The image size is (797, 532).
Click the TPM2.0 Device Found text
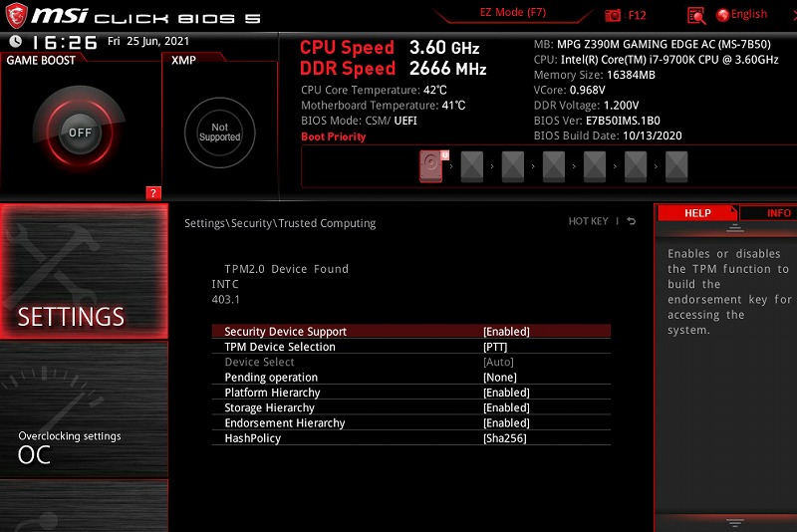coord(286,269)
